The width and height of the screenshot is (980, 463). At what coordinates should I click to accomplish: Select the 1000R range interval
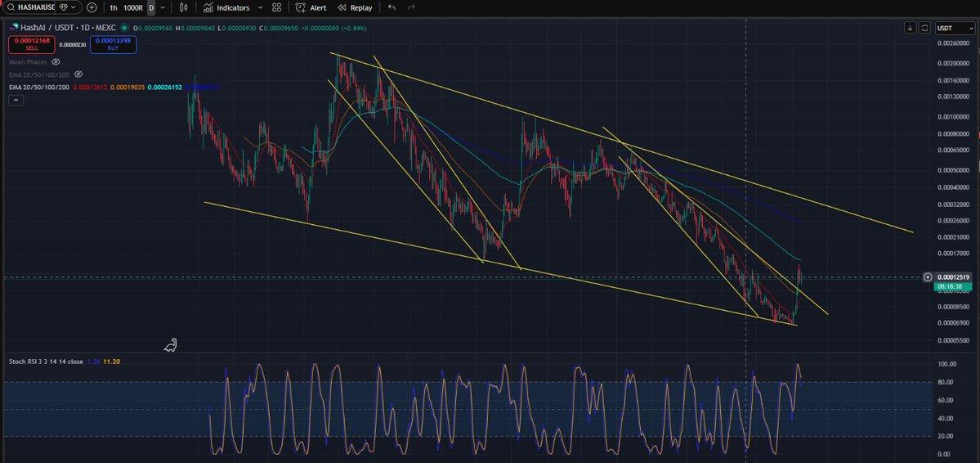tap(133, 8)
